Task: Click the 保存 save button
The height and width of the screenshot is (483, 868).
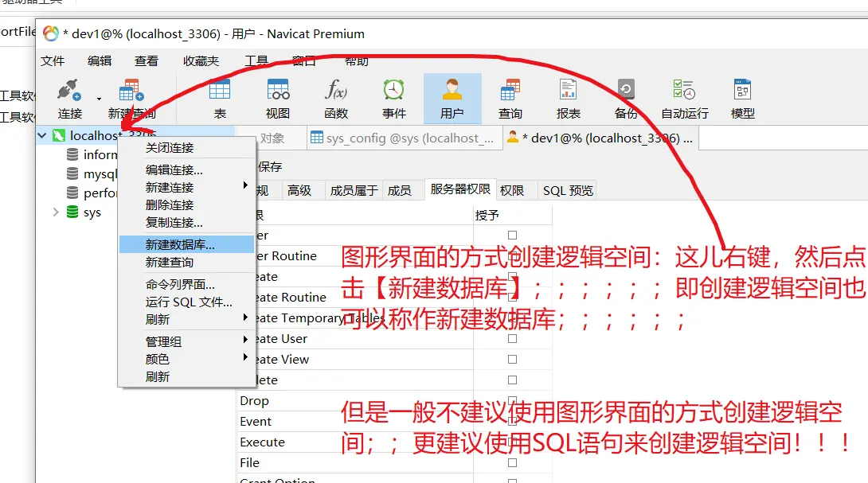Action: tap(270, 166)
